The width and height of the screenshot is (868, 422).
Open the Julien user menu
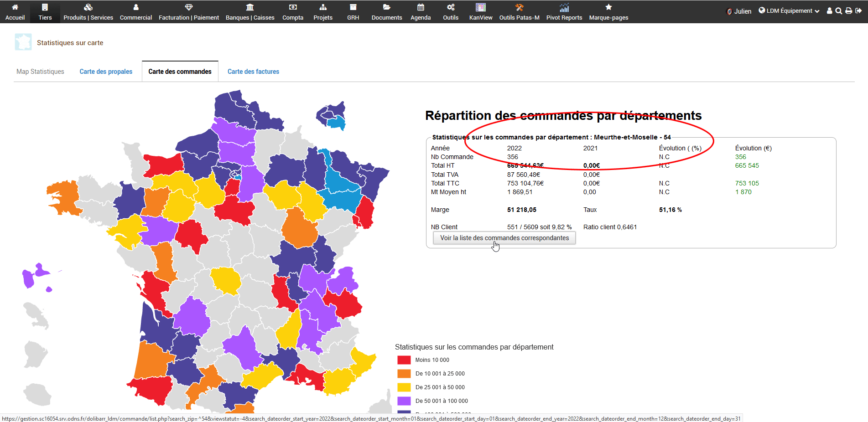738,11
